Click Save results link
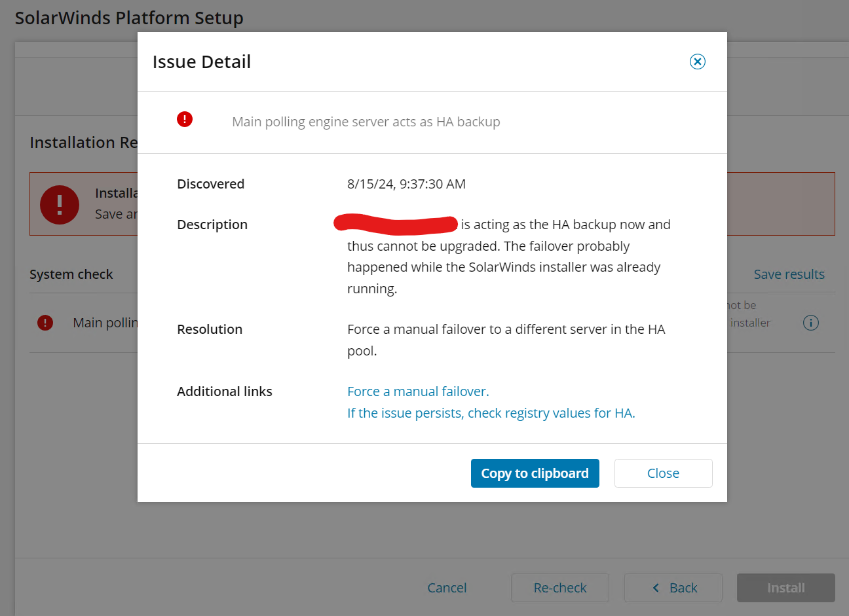This screenshot has width=849, height=616. (789, 274)
